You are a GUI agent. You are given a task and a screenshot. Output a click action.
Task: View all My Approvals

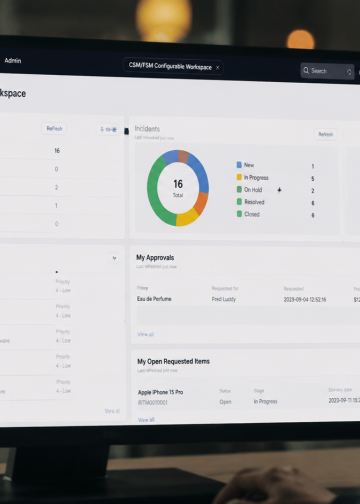[x=145, y=334]
